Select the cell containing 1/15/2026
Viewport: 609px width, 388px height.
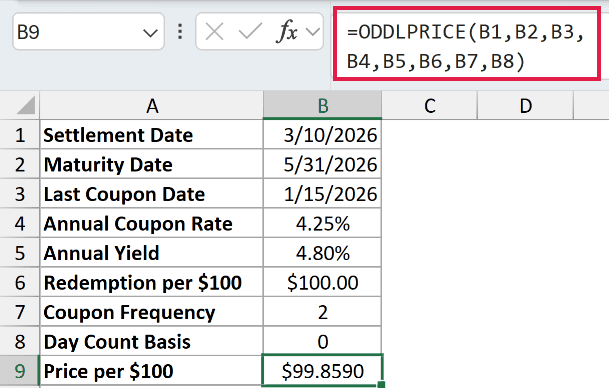point(322,194)
